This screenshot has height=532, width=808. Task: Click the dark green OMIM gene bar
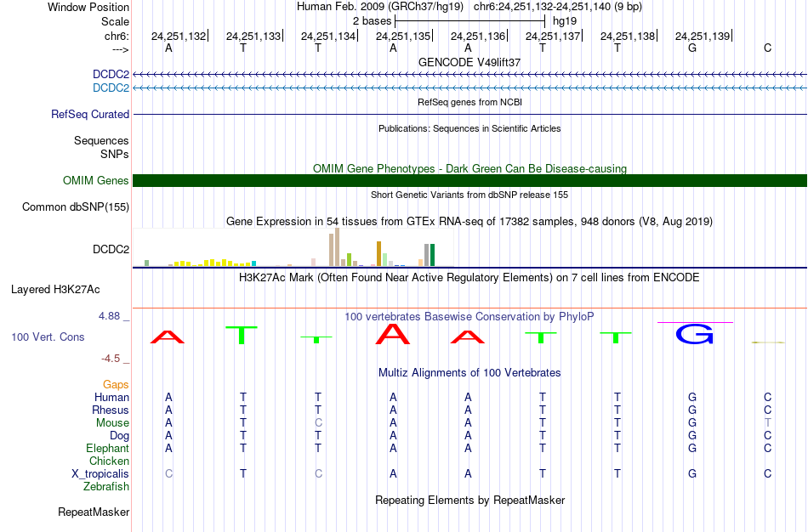pos(469,180)
